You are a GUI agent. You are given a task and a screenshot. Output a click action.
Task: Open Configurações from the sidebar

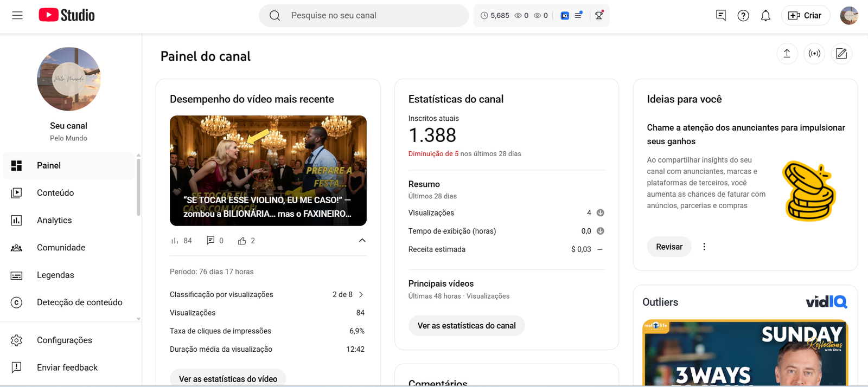[64, 340]
